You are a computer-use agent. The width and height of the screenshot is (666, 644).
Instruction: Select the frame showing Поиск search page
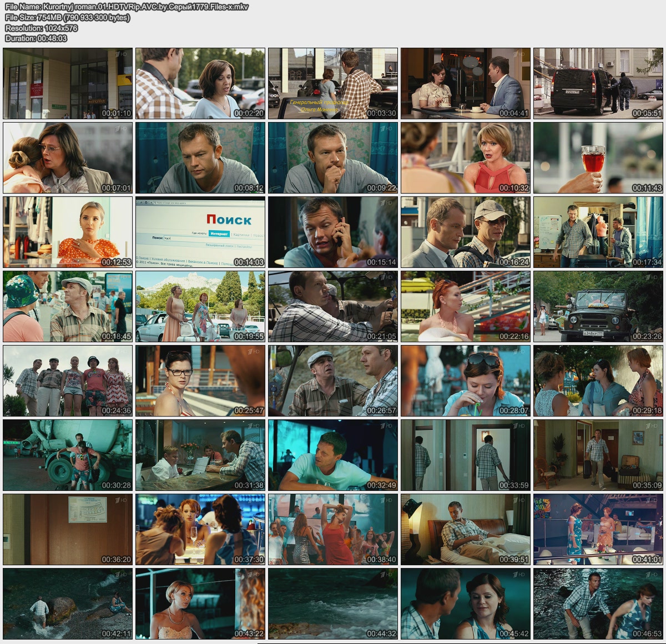pyautogui.click(x=200, y=232)
